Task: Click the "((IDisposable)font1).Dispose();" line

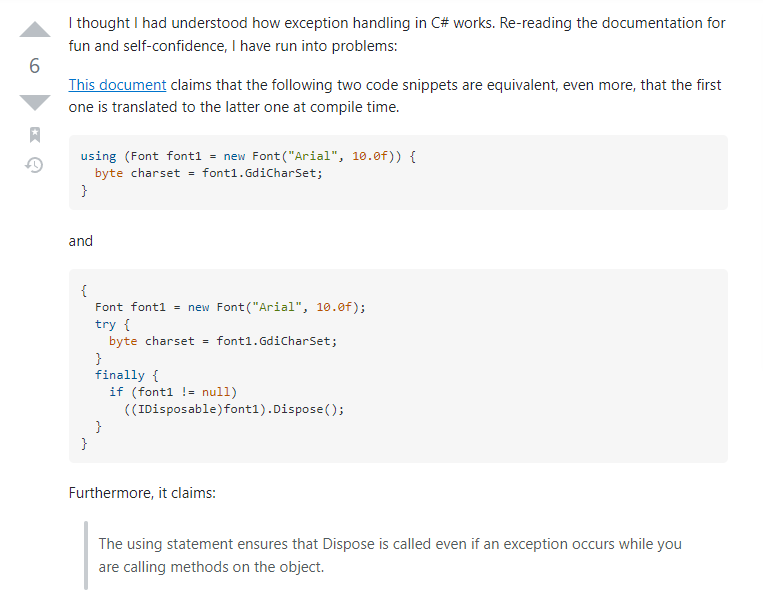Action: [234, 409]
